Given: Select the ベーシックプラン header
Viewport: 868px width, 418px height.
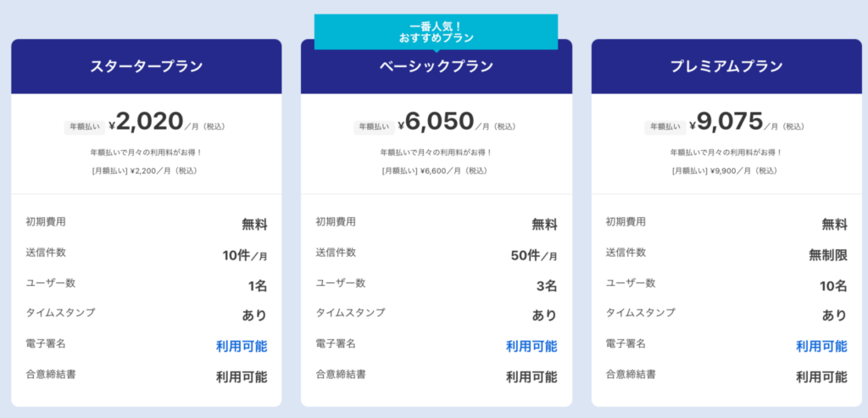Looking at the screenshot, I should pyautogui.click(x=437, y=66).
